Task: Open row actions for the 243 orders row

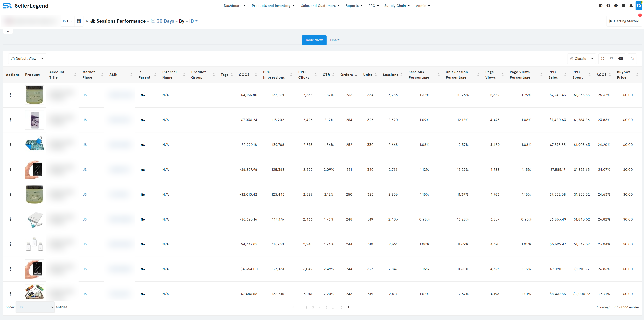Action: click(x=10, y=294)
